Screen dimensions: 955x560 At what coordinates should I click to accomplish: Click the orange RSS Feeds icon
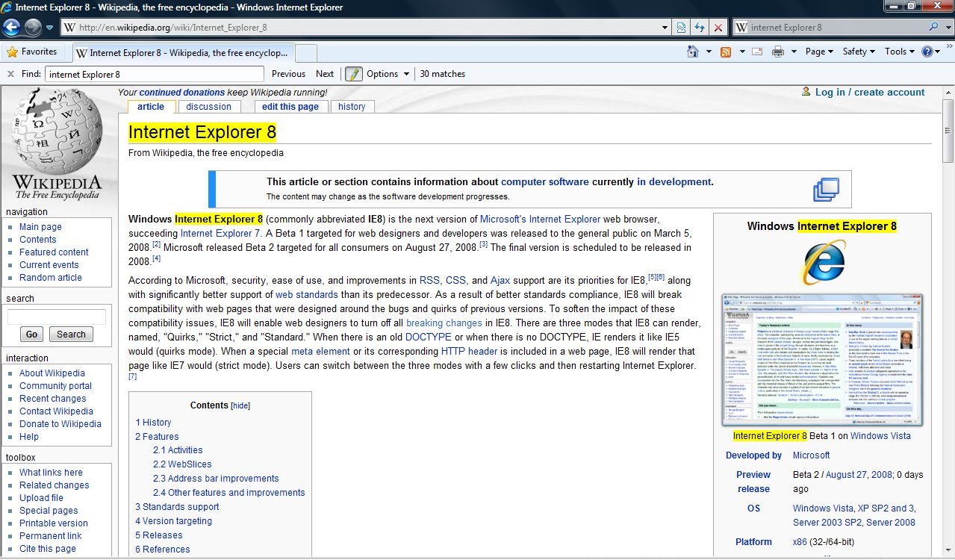click(x=725, y=52)
